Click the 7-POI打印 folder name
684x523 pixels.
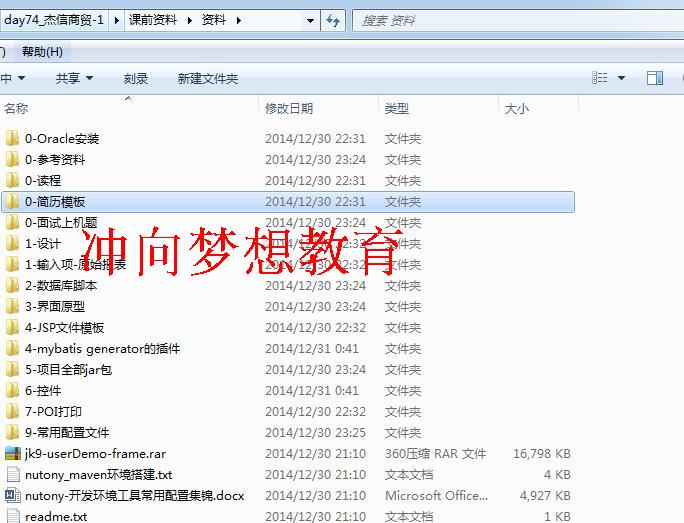coord(53,411)
